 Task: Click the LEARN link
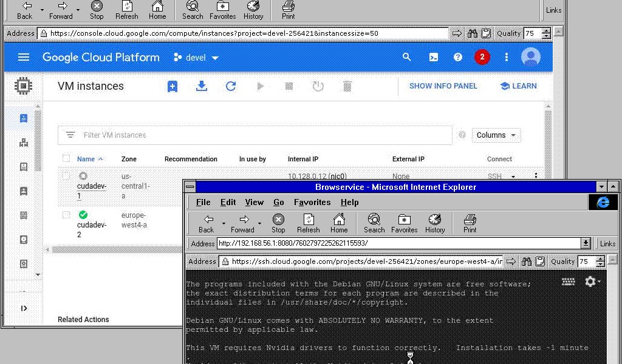[518, 86]
